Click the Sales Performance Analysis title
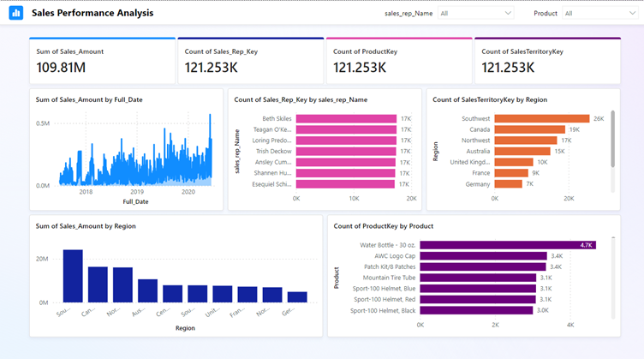 [92, 14]
